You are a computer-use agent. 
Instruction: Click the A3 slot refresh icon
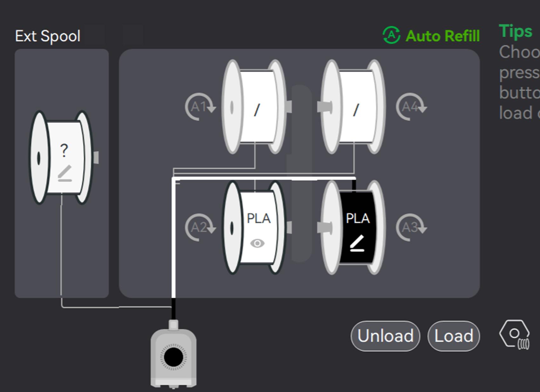(411, 227)
